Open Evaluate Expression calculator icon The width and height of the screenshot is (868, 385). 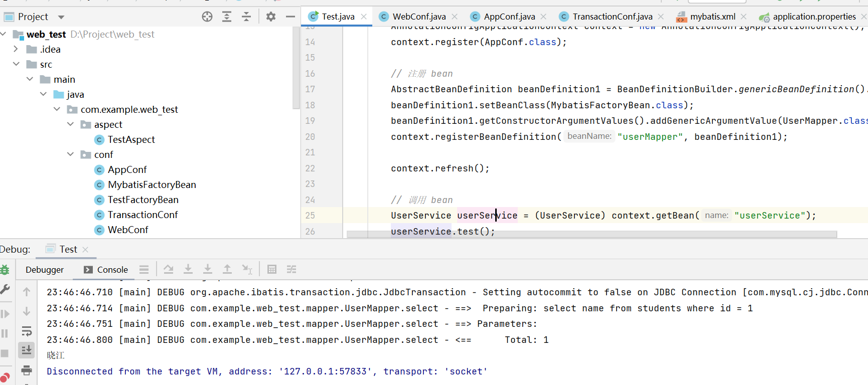272,269
